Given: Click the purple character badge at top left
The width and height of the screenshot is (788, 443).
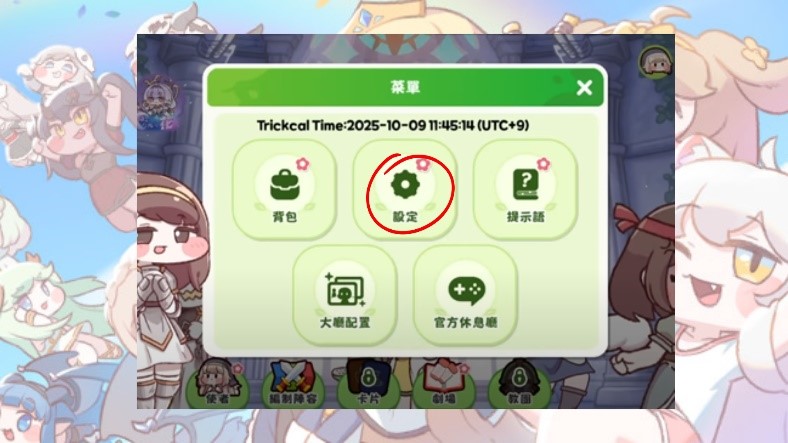Looking at the screenshot, I should coord(159,104).
